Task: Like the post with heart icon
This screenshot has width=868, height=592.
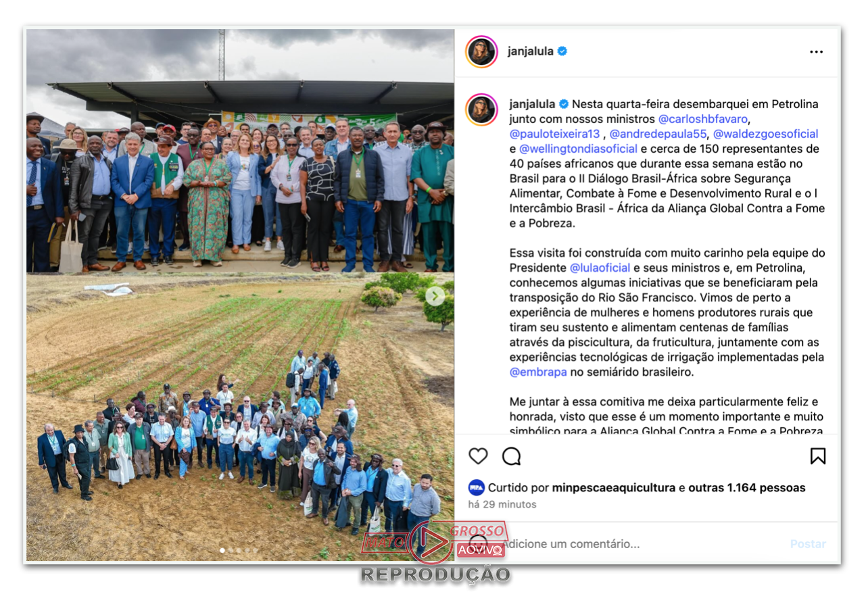Action: (x=478, y=456)
